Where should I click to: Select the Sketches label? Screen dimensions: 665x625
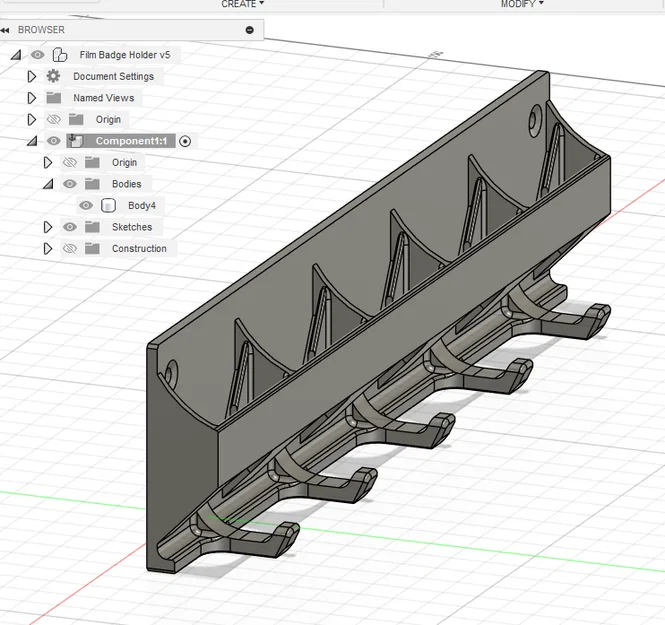[x=132, y=227]
